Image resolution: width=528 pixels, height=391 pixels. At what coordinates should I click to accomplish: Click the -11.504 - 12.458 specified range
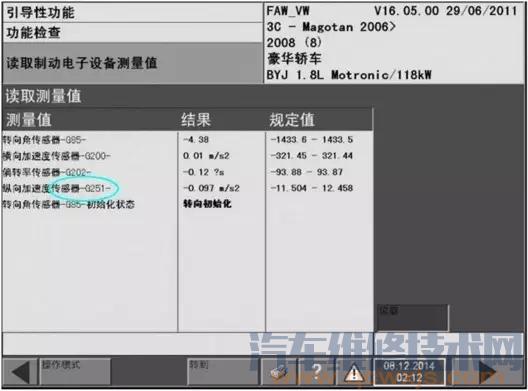pos(312,188)
